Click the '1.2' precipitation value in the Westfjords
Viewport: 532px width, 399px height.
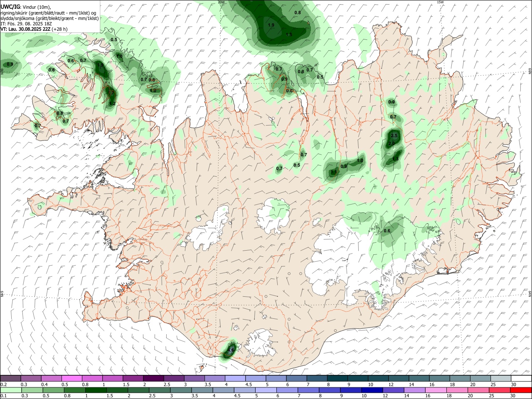coord(112,103)
